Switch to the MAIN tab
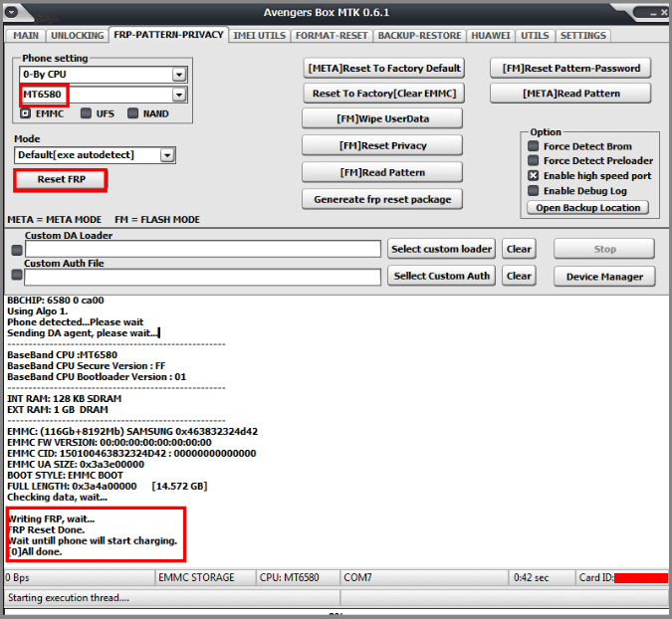The image size is (672, 619). 26,36
